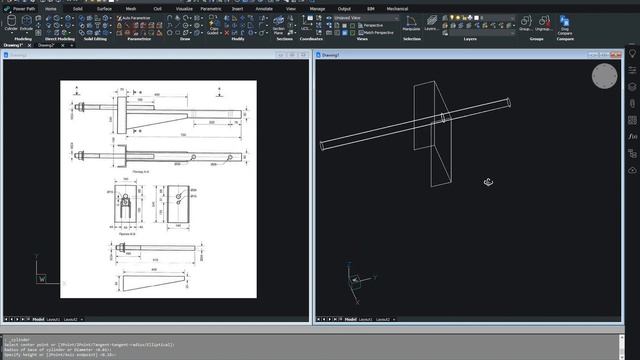Select the Cylinder modeling tool
640x360 pixels.
[11, 21]
